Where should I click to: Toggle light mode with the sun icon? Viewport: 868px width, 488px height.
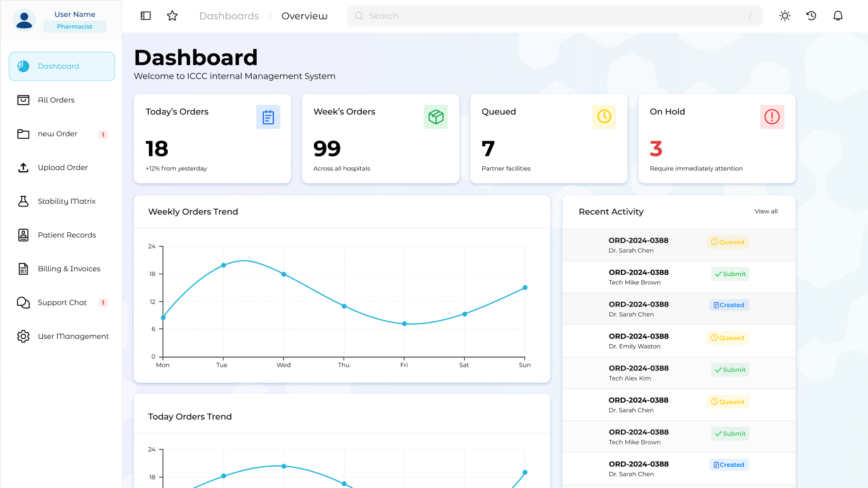click(785, 15)
